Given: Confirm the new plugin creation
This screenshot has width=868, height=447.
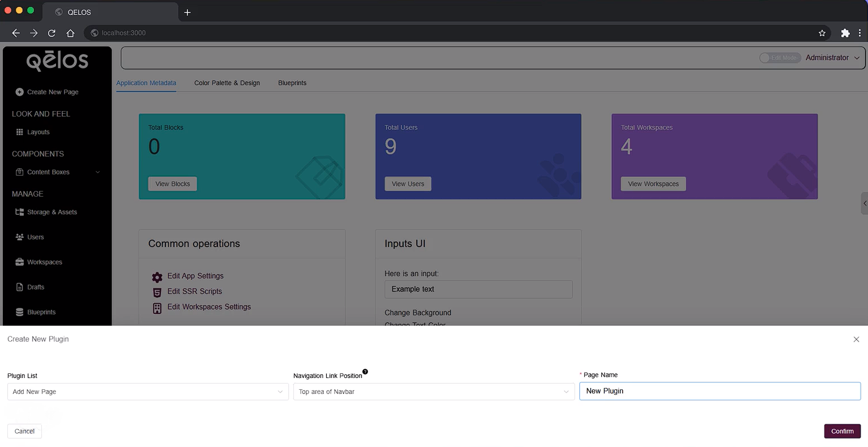Looking at the screenshot, I should (842, 431).
